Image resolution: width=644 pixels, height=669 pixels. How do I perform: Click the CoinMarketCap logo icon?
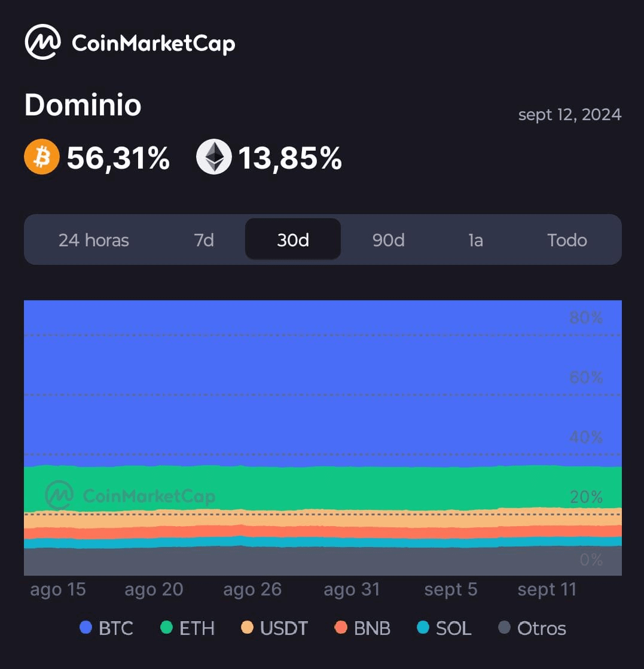pos(42,42)
